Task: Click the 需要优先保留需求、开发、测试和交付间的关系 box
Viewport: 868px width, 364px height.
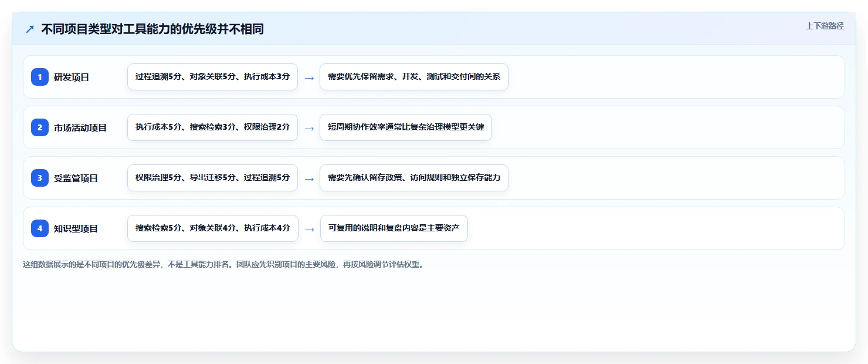Action: coord(414,77)
